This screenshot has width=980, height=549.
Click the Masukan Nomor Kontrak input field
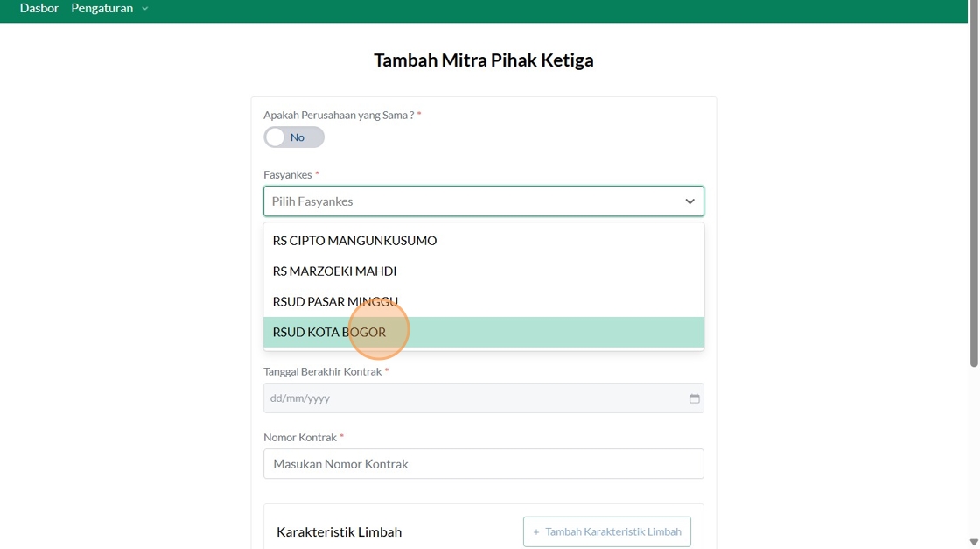coord(484,464)
